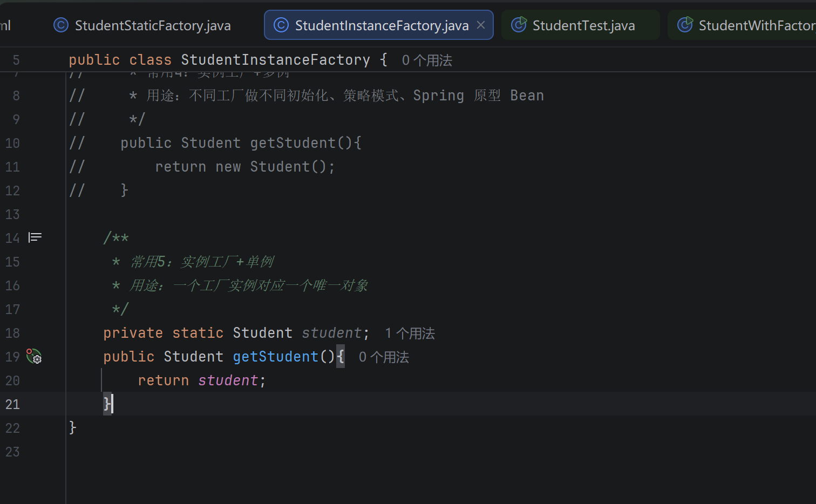Click the word "Bean" in the line 8 comment

pos(527,96)
